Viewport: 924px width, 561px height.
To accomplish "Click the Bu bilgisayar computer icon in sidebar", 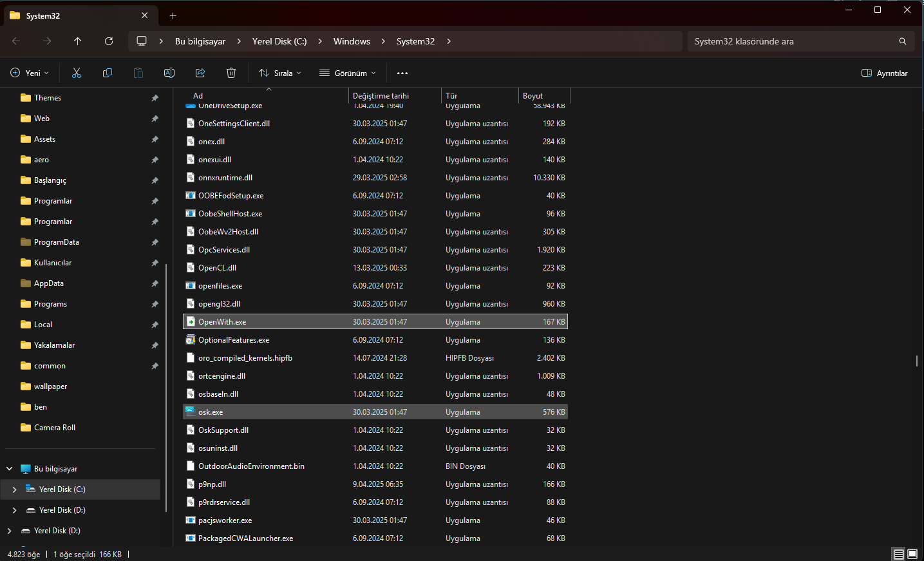I will 26,469.
